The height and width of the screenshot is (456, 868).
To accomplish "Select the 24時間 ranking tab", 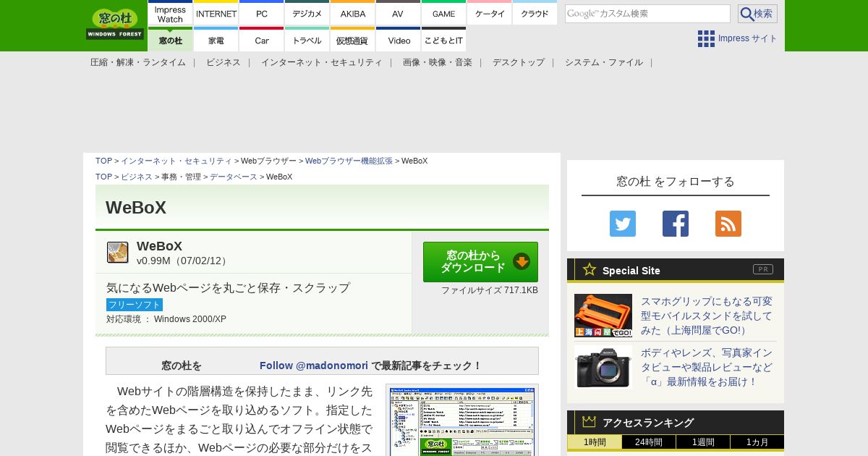I will tap(649, 442).
